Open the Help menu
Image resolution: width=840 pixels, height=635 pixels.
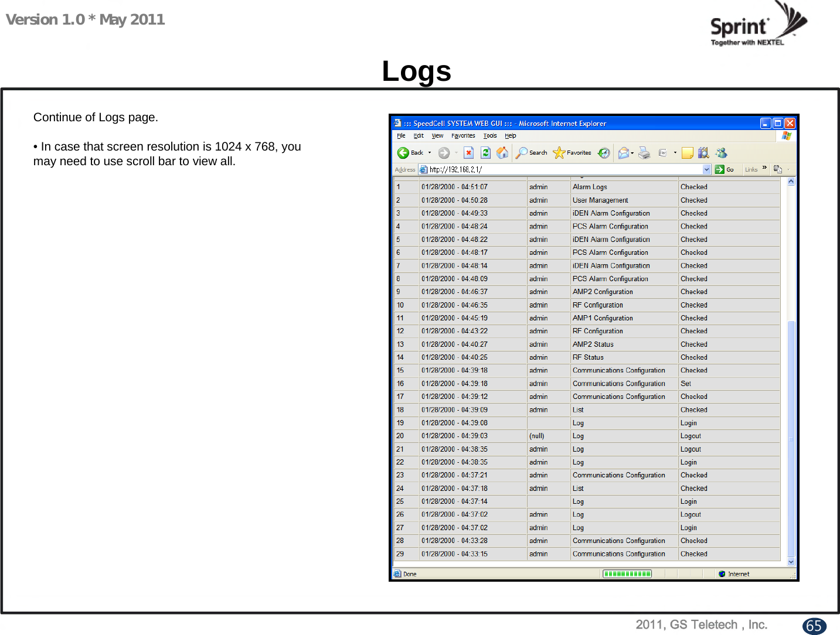click(511, 136)
